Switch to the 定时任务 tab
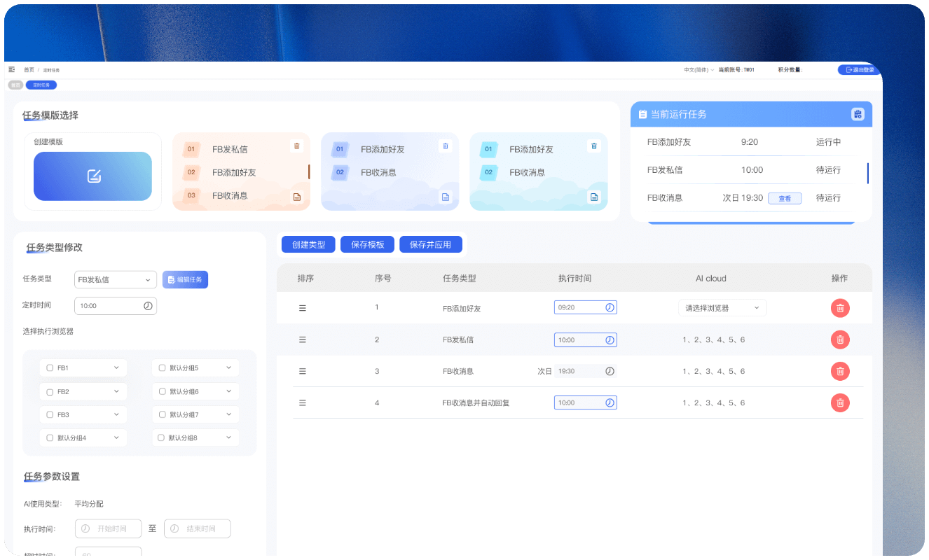The height and width of the screenshot is (560, 929). pos(41,85)
